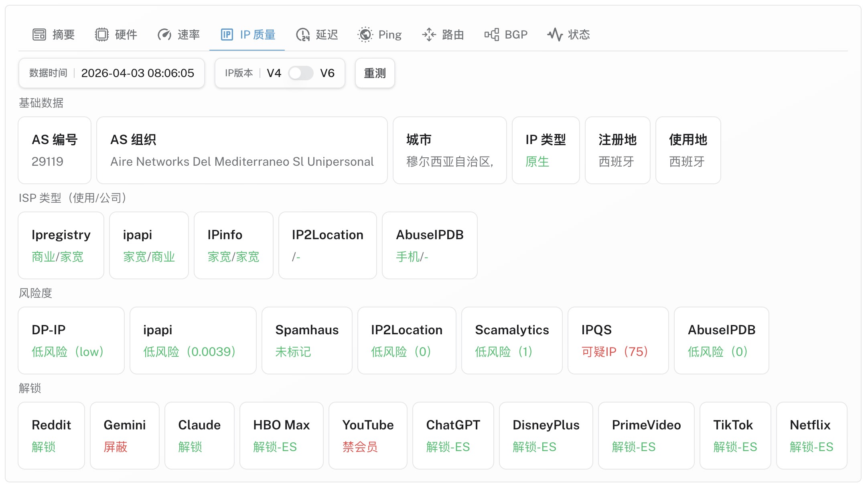This screenshot has width=868, height=488.
Task: Click Spamhaus status 未标记
Action: [x=293, y=352]
